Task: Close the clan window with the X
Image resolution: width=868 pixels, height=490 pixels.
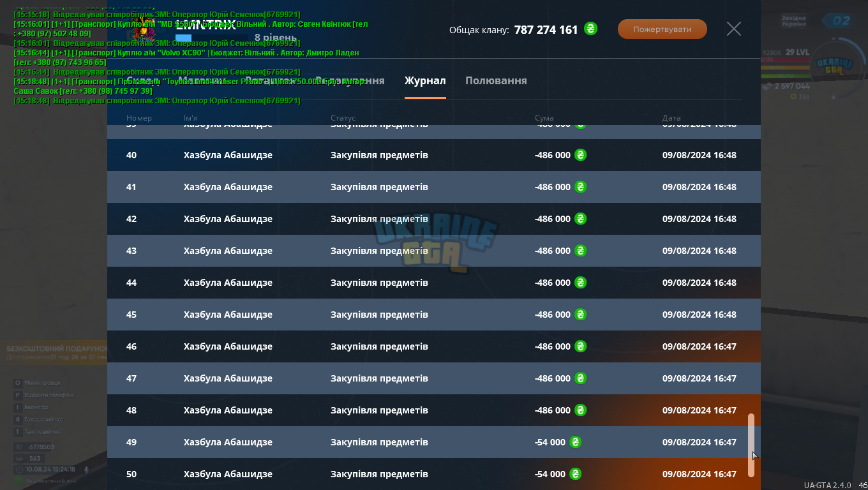Action: point(734,29)
